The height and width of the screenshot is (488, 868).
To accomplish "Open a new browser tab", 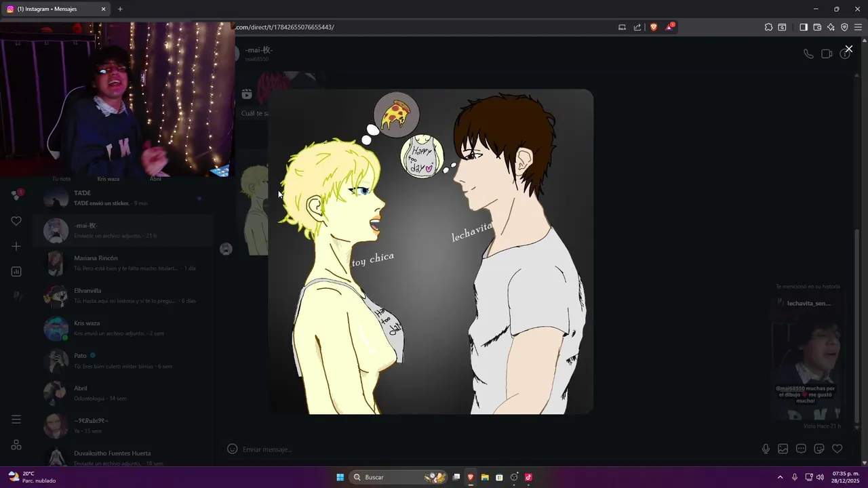I will point(120,9).
